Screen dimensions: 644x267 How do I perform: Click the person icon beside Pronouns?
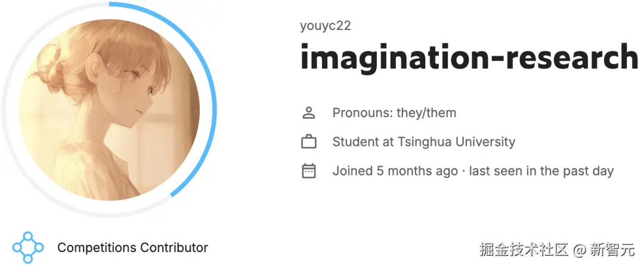(x=308, y=112)
